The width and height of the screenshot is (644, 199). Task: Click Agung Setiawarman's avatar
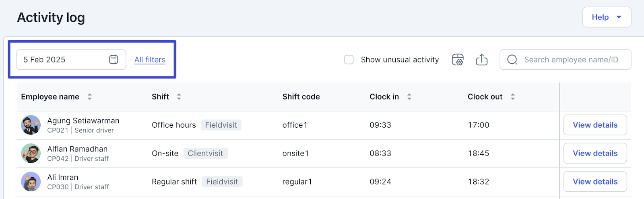31,125
